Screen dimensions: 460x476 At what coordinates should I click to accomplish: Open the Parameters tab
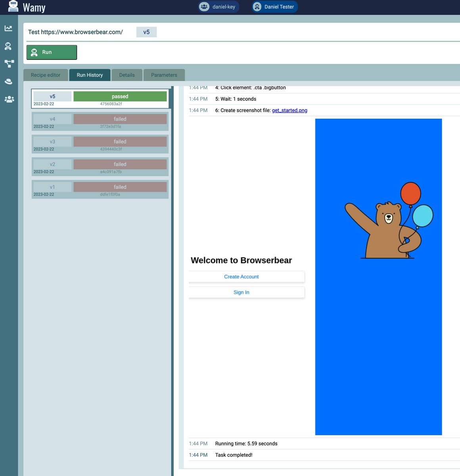click(164, 75)
